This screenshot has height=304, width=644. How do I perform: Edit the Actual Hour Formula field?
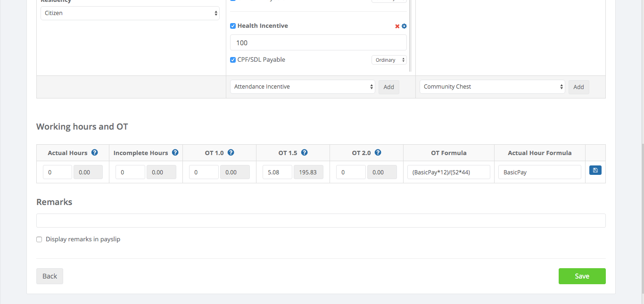pyautogui.click(x=540, y=172)
